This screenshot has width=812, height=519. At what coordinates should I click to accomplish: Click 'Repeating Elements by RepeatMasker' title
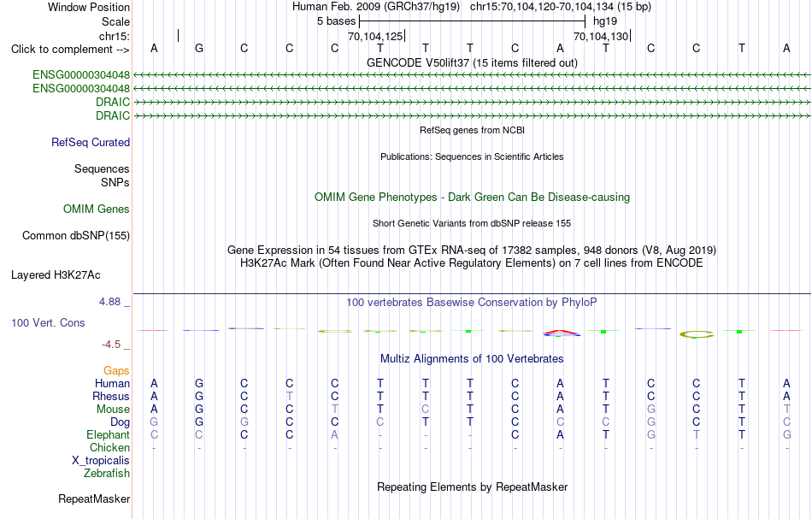(x=472, y=487)
